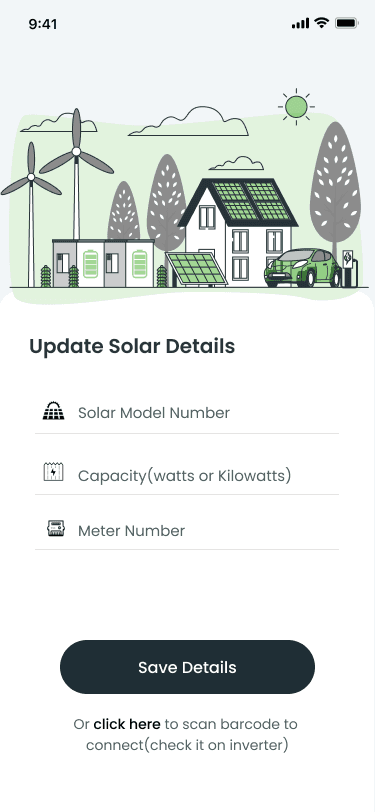375x812 pixels.
Task: Click the solar panel icon beside Solar Model Number
Action: pos(53,411)
